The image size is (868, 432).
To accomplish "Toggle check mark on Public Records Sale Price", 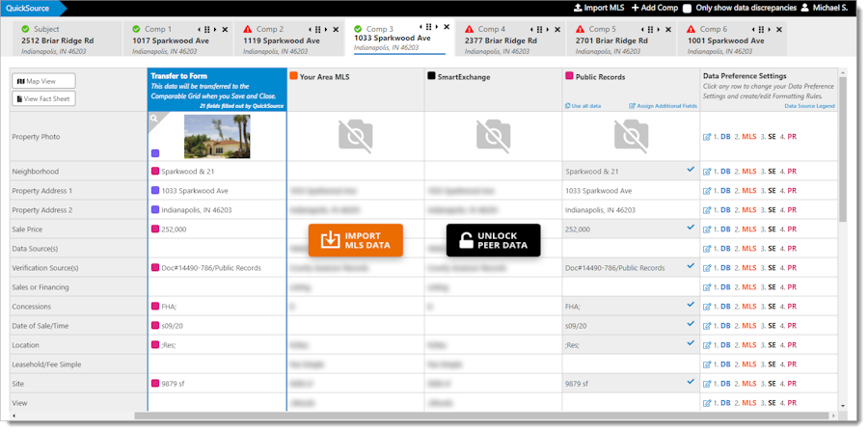I will pos(691,227).
